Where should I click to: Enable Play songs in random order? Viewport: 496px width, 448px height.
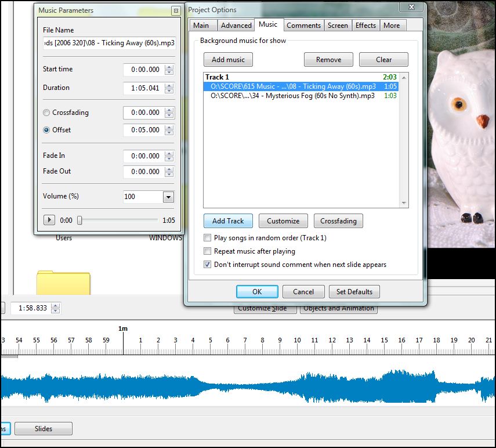(208, 238)
